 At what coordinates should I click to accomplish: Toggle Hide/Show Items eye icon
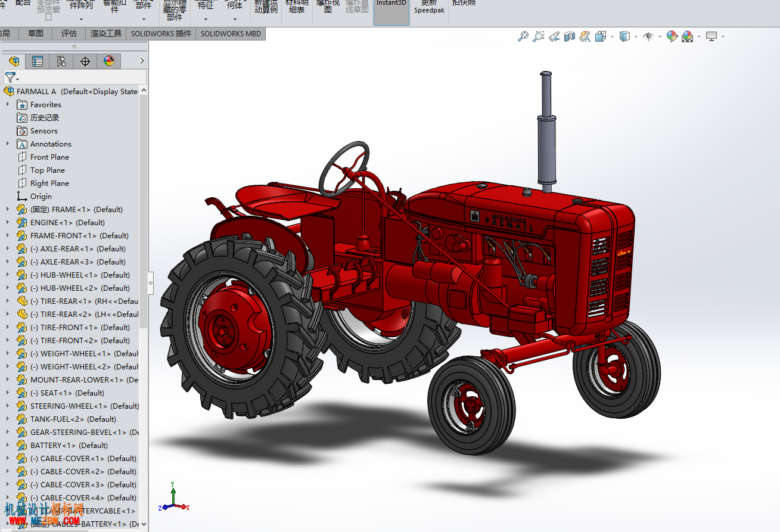(x=648, y=36)
